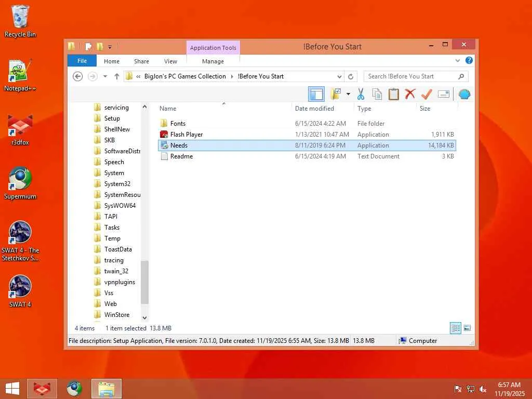Open the Start button
The width and height of the screenshot is (532, 399).
12,389
